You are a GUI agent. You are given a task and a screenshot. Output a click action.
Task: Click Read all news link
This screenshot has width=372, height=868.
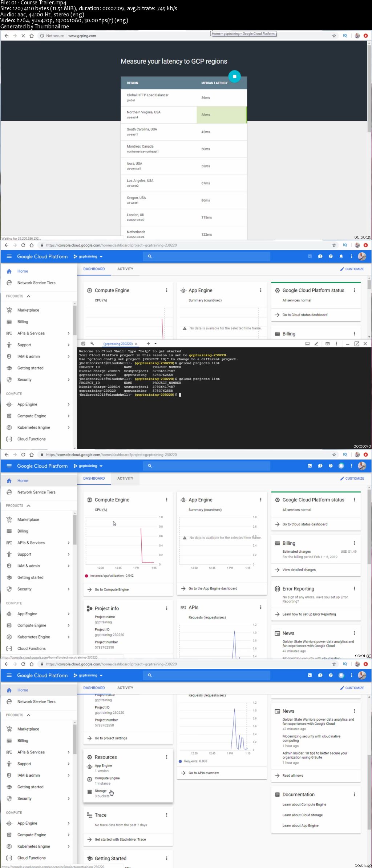pyautogui.click(x=293, y=775)
